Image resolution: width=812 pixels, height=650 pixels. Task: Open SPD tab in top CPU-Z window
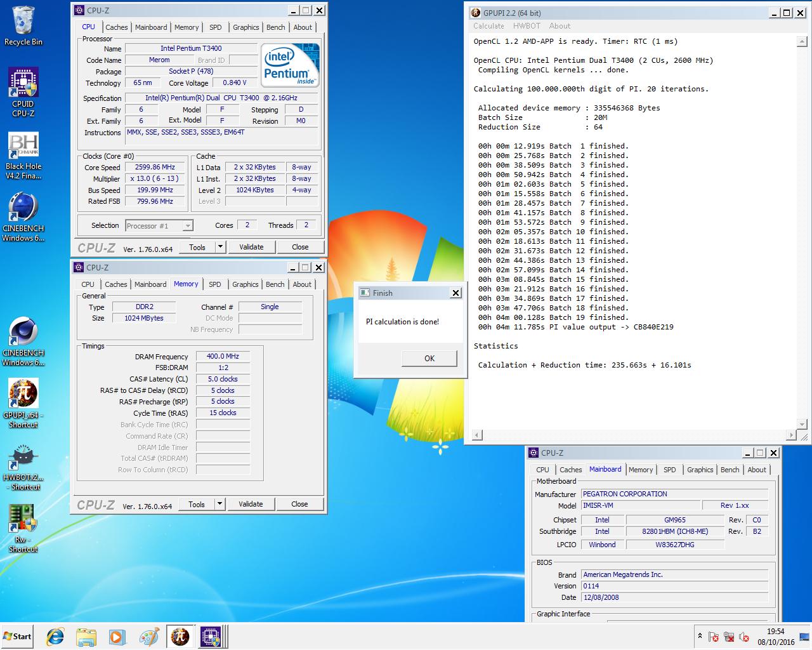pos(216,27)
